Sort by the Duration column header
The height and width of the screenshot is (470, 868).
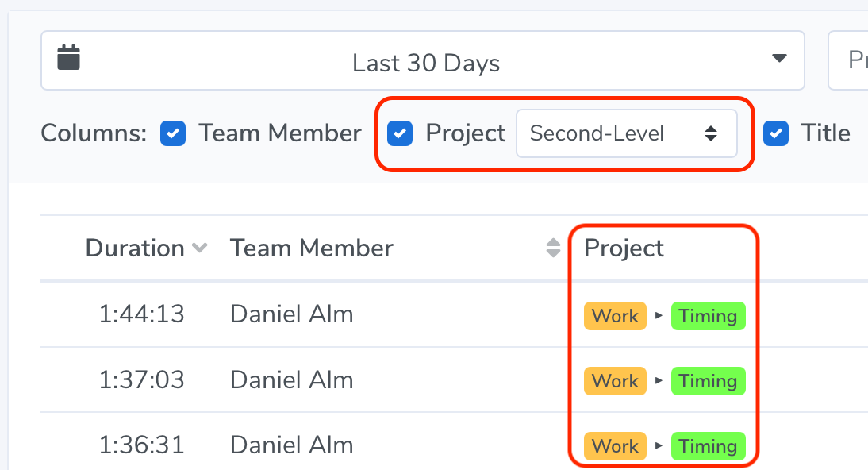[135, 248]
